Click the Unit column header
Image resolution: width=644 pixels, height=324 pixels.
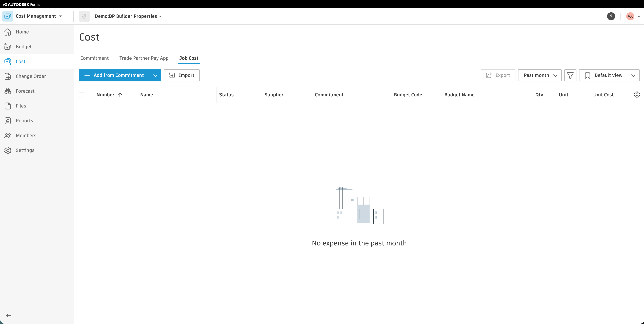click(563, 95)
